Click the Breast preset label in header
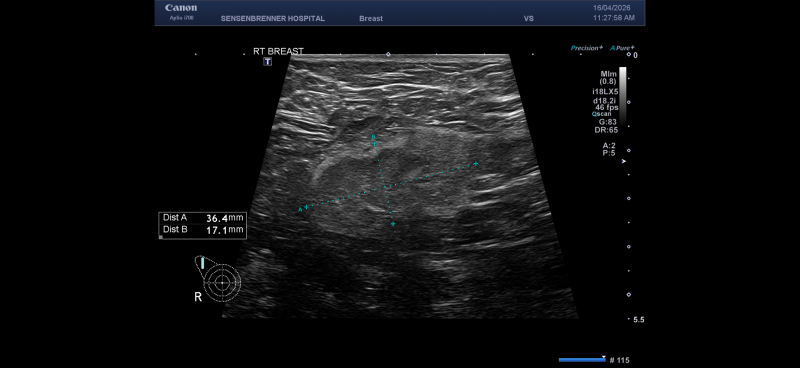Image resolution: width=800 pixels, height=368 pixels. pos(371,18)
